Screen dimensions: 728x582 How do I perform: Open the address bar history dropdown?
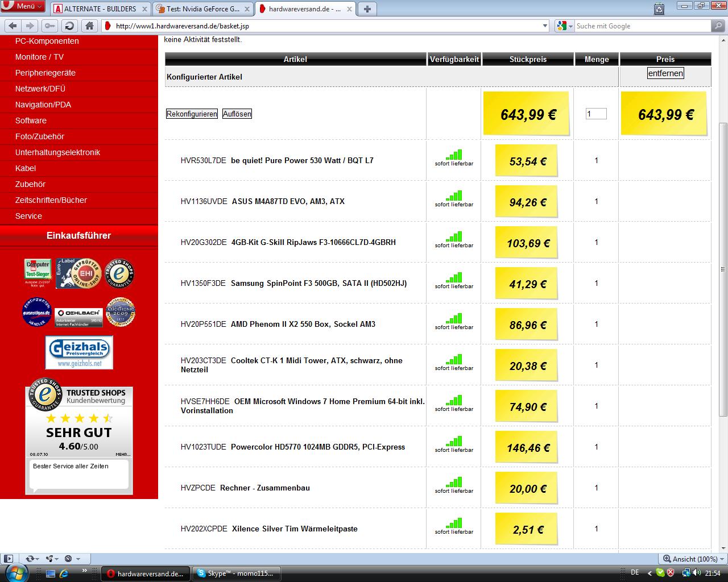545,26
